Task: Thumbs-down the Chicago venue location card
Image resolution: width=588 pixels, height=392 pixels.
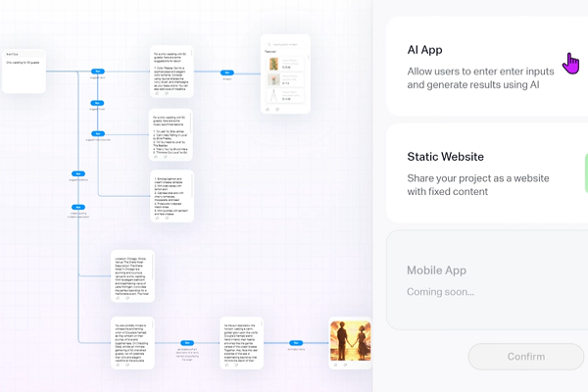Action: pyautogui.click(x=127, y=298)
